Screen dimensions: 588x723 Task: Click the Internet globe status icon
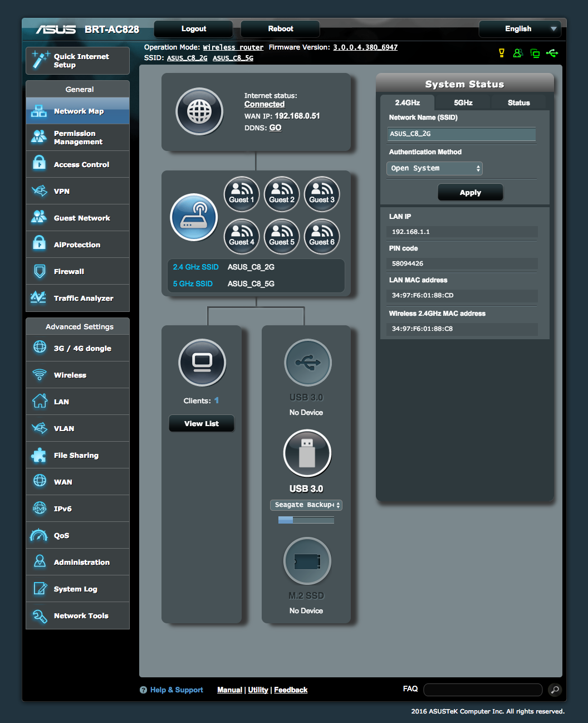click(x=199, y=112)
